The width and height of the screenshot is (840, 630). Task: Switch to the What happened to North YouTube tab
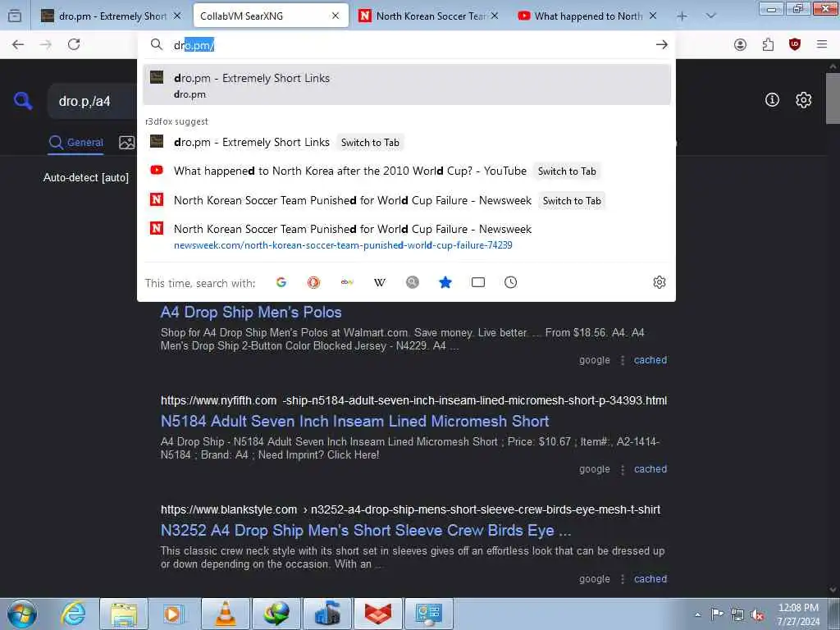click(x=587, y=16)
